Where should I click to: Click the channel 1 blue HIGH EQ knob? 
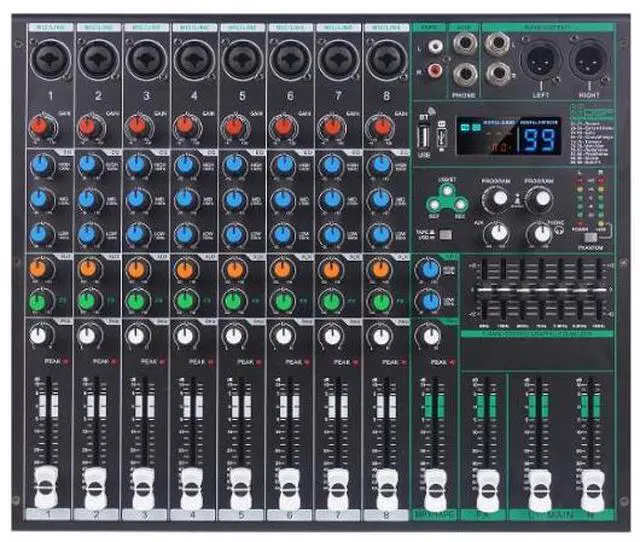coord(42,165)
